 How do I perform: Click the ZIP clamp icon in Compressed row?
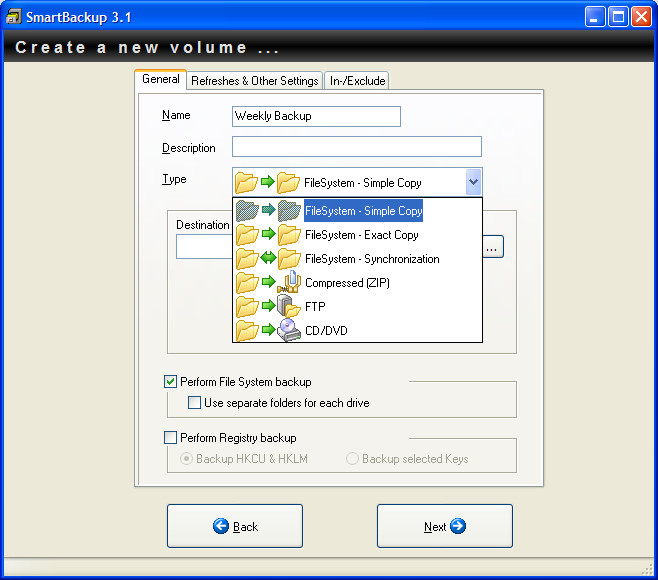(x=289, y=282)
